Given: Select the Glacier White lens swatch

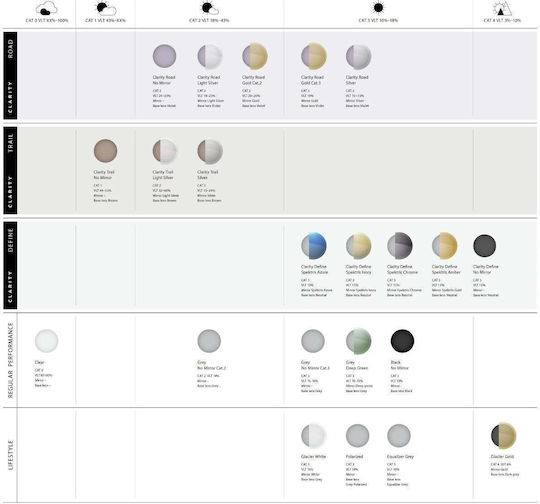Looking at the screenshot, I should [313, 436].
